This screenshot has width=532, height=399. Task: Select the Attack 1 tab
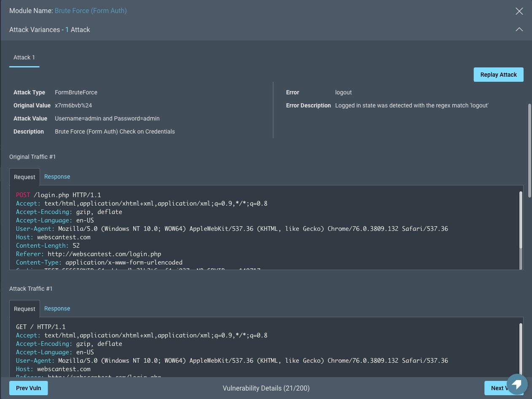tap(24, 57)
